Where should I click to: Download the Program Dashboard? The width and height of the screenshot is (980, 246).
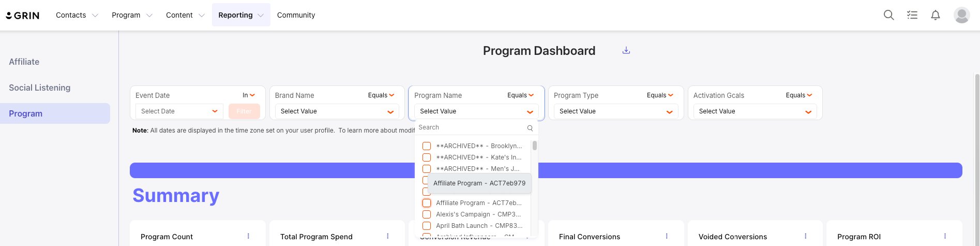[x=626, y=50]
